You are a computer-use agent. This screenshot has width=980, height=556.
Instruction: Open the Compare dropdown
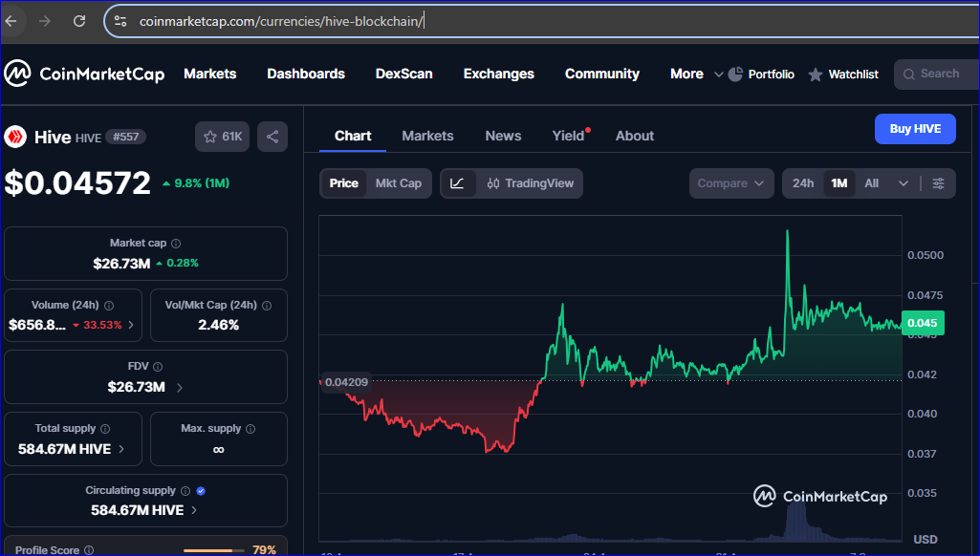731,183
